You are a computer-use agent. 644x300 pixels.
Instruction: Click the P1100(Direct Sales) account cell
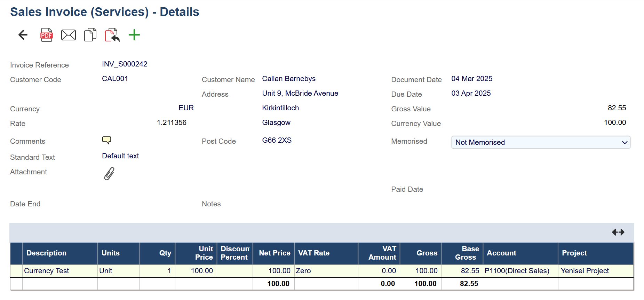[517, 271]
